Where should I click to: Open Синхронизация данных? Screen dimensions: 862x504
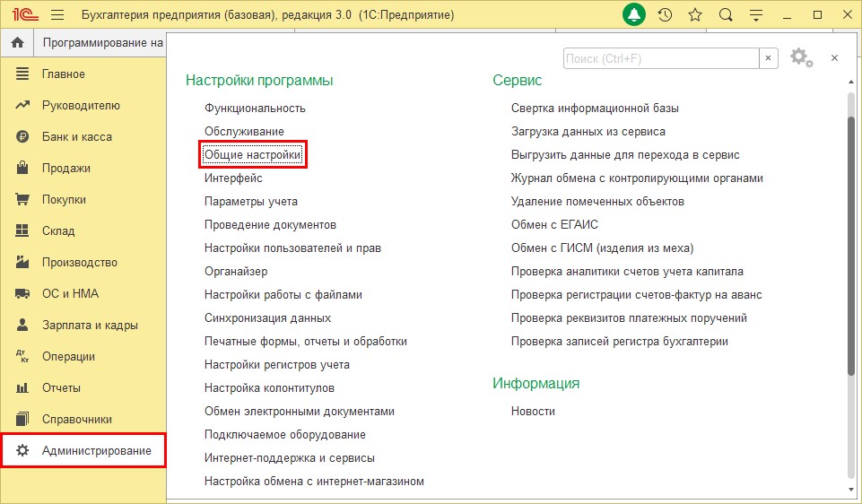267,317
